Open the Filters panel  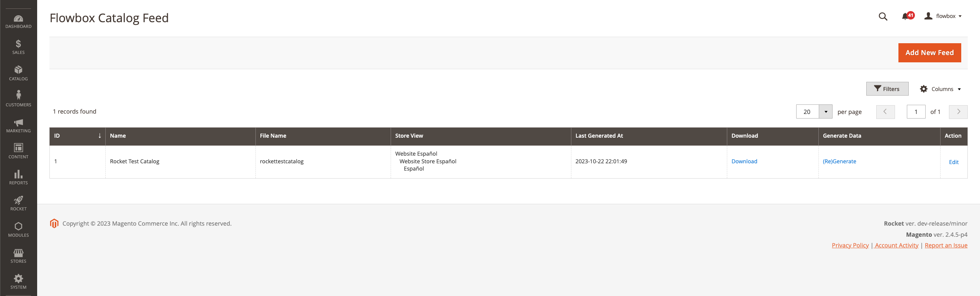pos(887,89)
